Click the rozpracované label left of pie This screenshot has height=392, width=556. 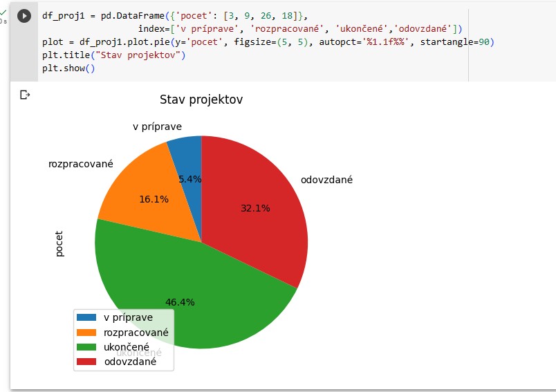(x=80, y=164)
